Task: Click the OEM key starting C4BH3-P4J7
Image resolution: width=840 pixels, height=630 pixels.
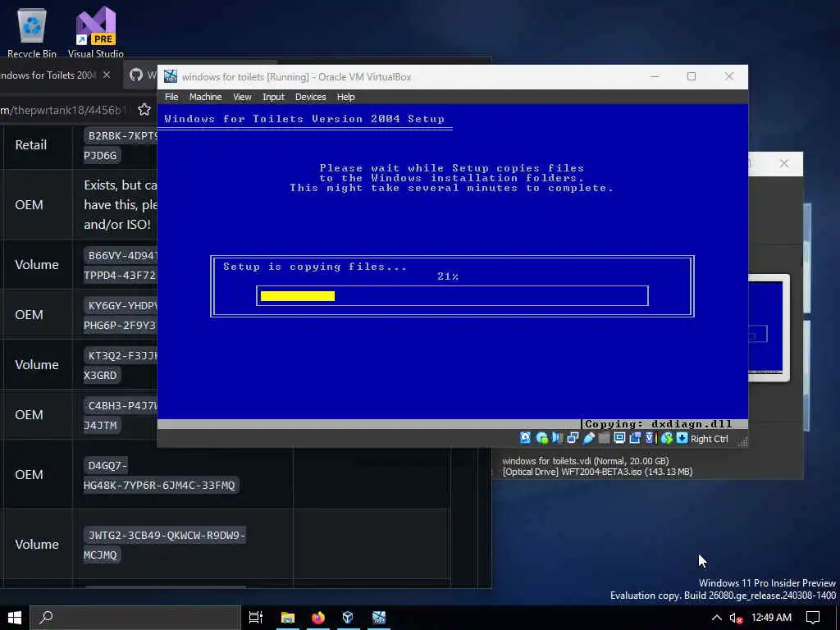Action: click(121, 415)
